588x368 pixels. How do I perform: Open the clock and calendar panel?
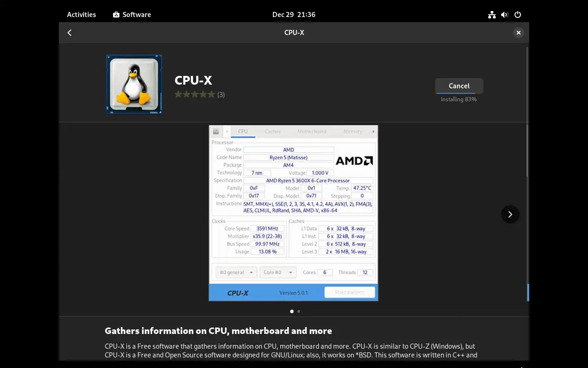[294, 14]
